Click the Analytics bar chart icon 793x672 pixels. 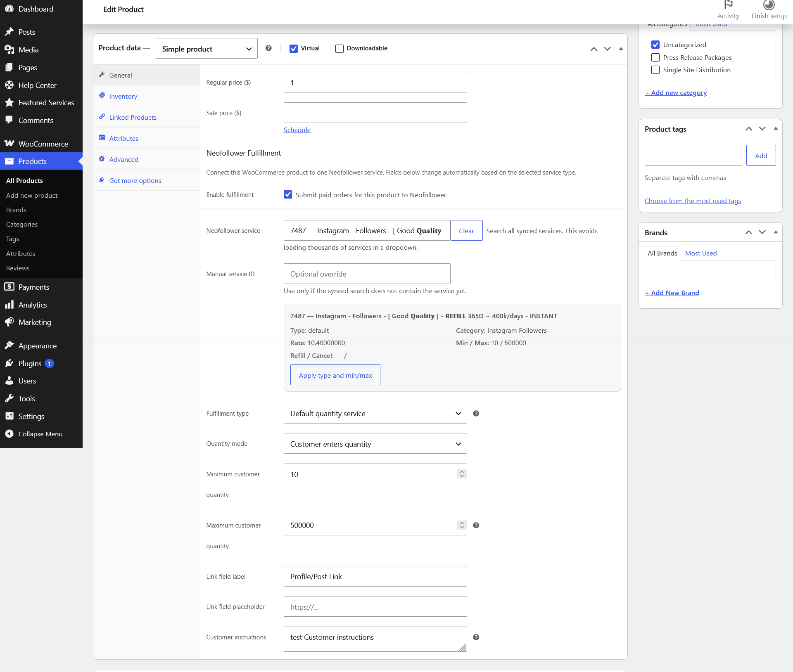[x=9, y=305]
